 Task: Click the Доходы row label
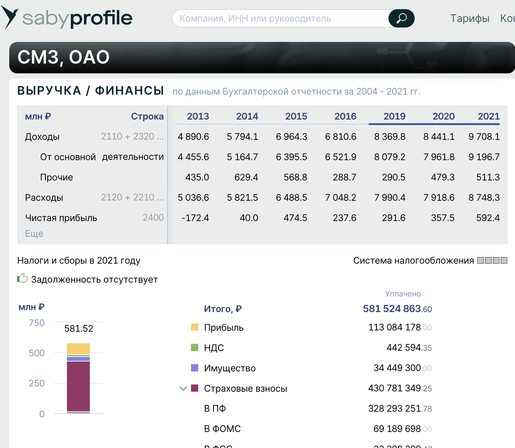pos(42,137)
